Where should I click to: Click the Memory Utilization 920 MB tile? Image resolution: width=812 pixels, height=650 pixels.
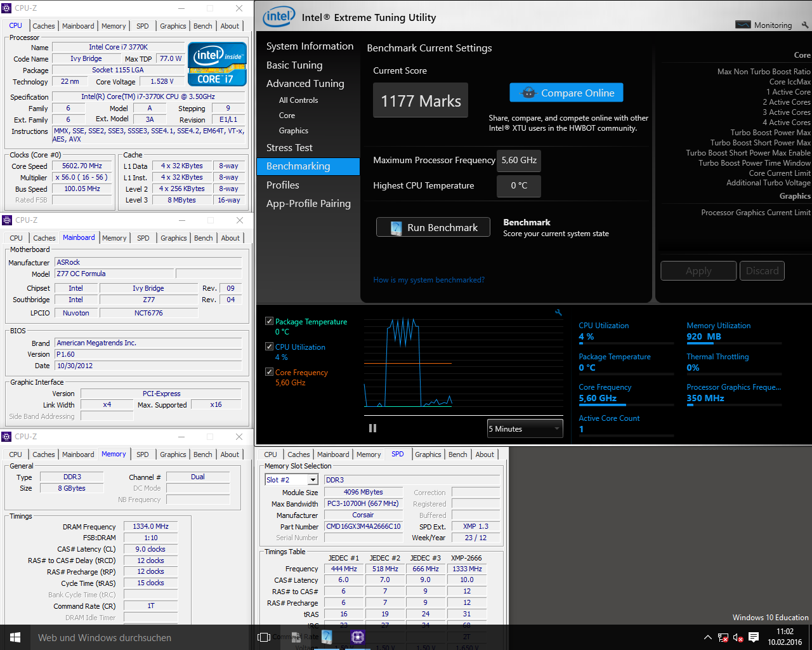(x=734, y=332)
